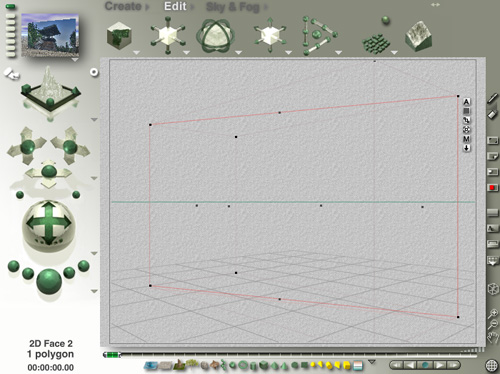Image resolution: width=500 pixels, height=374 pixels.
Task: Select the Reposition tool icon
Action: click(270, 35)
